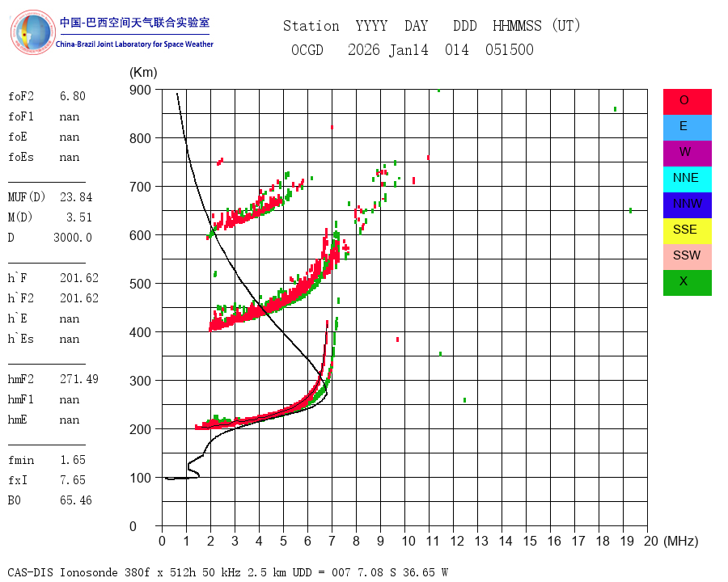Click the hmE label
The width and height of the screenshot is (728, 582).
pos(18,420)
